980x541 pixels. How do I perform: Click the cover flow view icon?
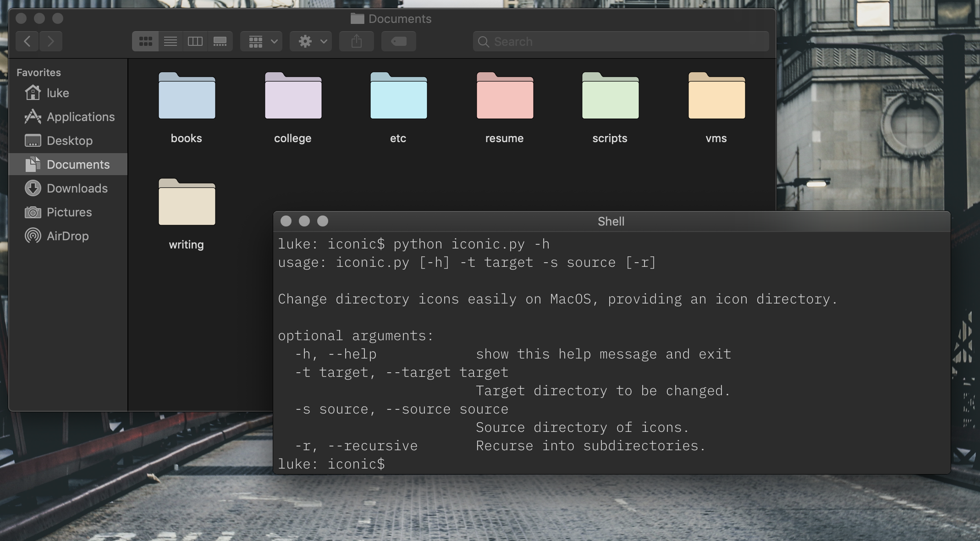pos(219,41)
